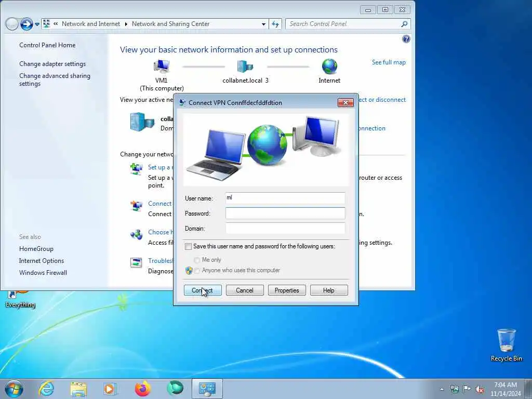The width and height of the screenshot is (532, 399).
Task: Open Change adapter settings
Action: click(x=52, y=64)
